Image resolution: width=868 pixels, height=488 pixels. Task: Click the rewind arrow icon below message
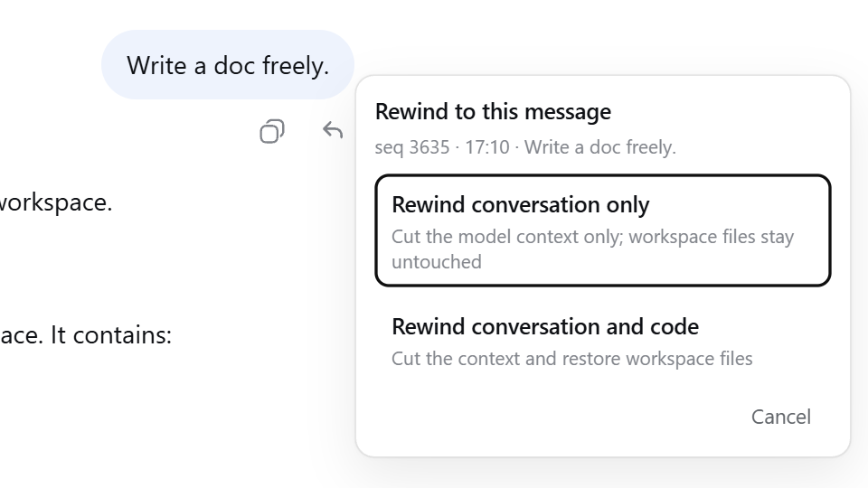[333, 130]
